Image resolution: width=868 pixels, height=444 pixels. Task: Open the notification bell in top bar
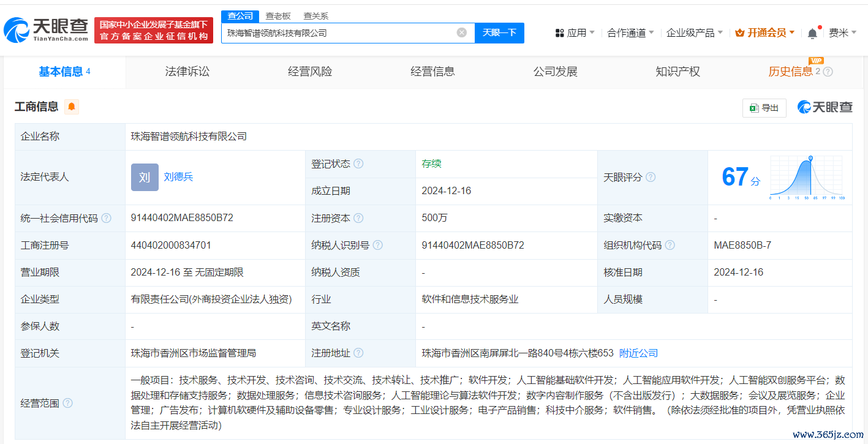pos(812,33)
